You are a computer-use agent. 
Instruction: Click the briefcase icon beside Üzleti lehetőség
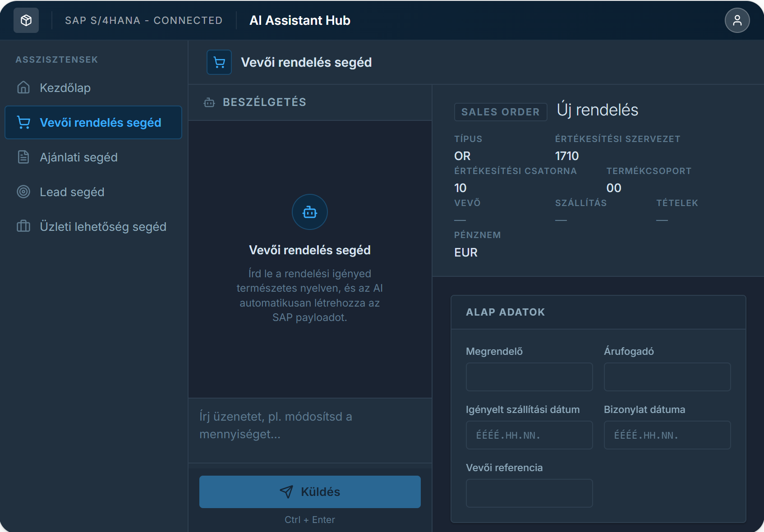coord(23,226)
